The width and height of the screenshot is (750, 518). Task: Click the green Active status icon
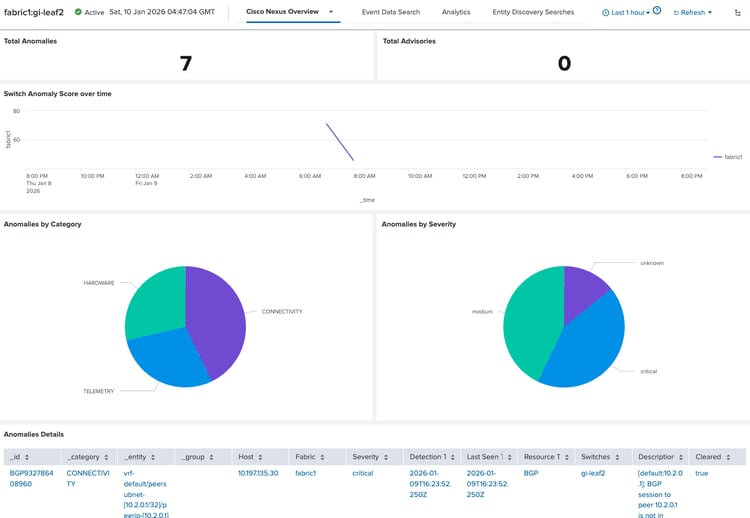[78, 13]
